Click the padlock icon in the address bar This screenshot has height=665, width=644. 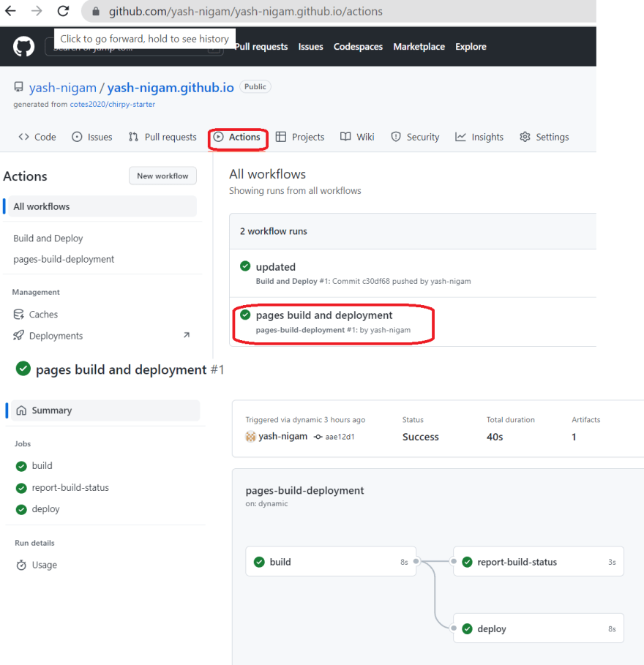pyautogui.click(x=96, y=12)
